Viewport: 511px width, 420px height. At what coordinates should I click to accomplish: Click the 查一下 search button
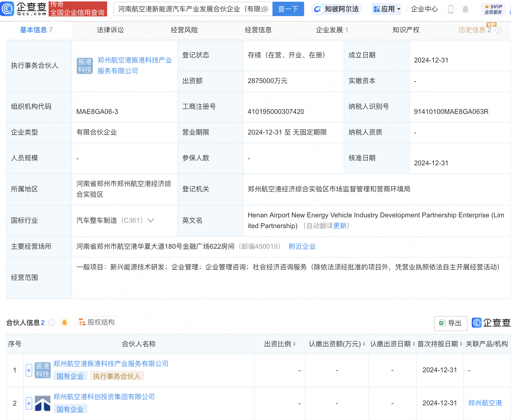point(288,9)
